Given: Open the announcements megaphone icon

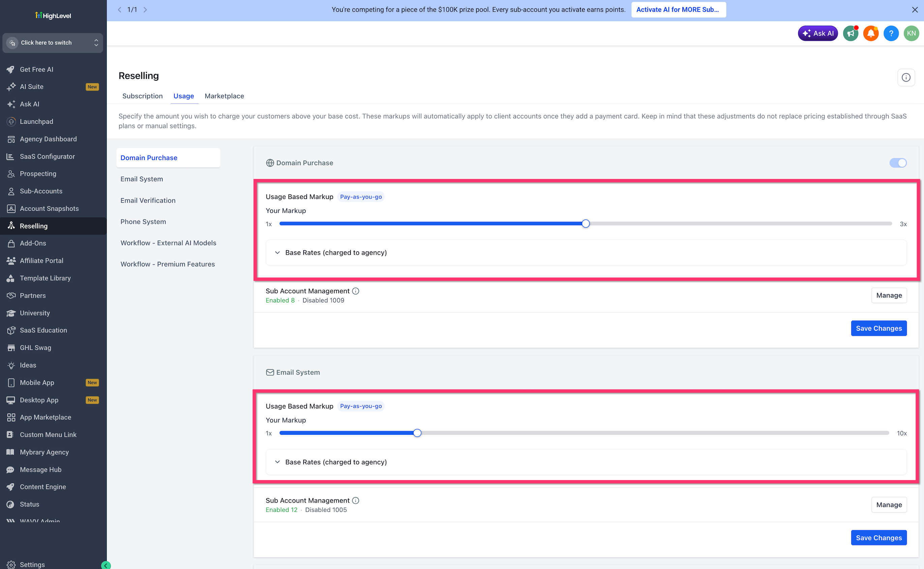Looking at the screenshot, I should pos(850,33).
